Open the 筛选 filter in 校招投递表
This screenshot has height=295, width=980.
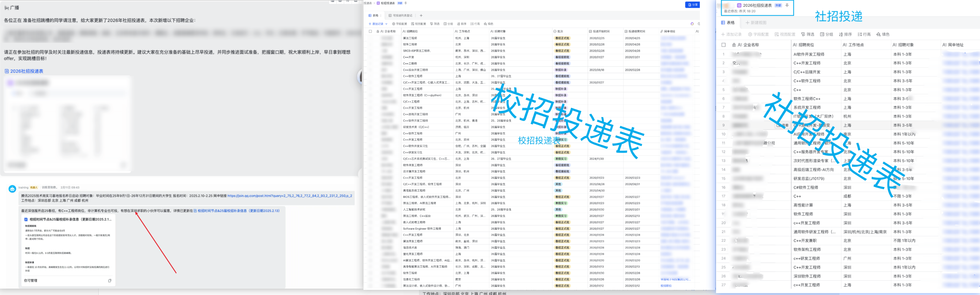[435, 24]
